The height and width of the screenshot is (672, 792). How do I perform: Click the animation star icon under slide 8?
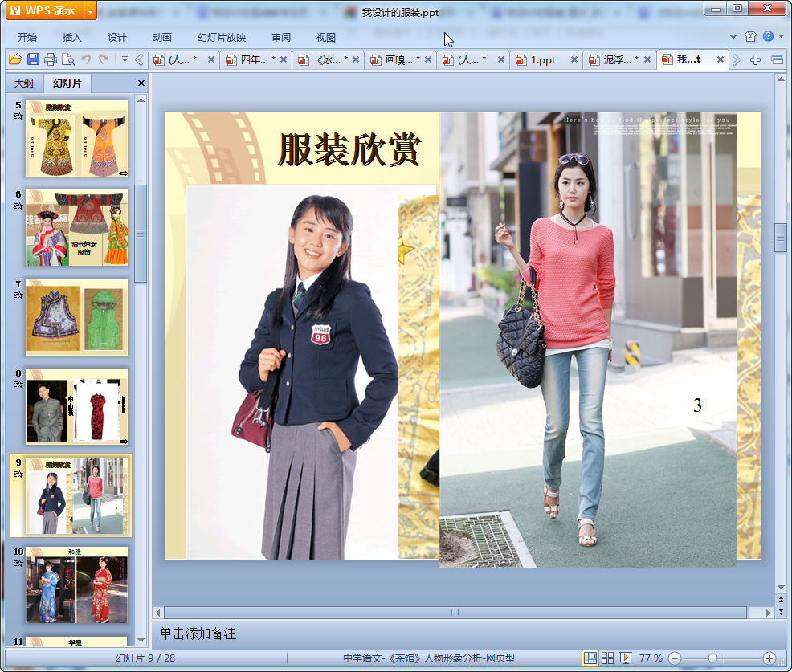pyautogui.click(x=18, y=385)
